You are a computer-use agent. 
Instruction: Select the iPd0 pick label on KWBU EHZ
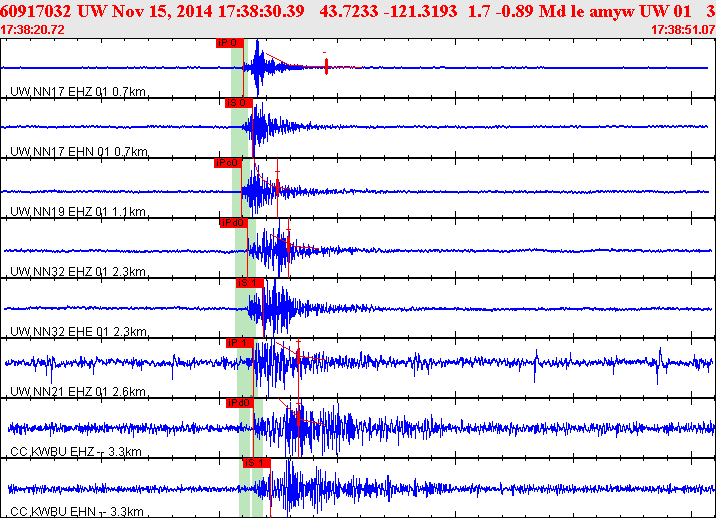[x=239, y=403]
